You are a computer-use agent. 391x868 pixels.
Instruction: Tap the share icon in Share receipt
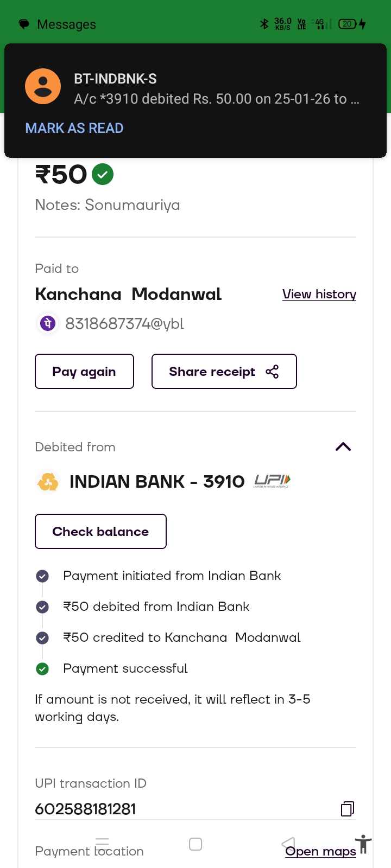272,372
